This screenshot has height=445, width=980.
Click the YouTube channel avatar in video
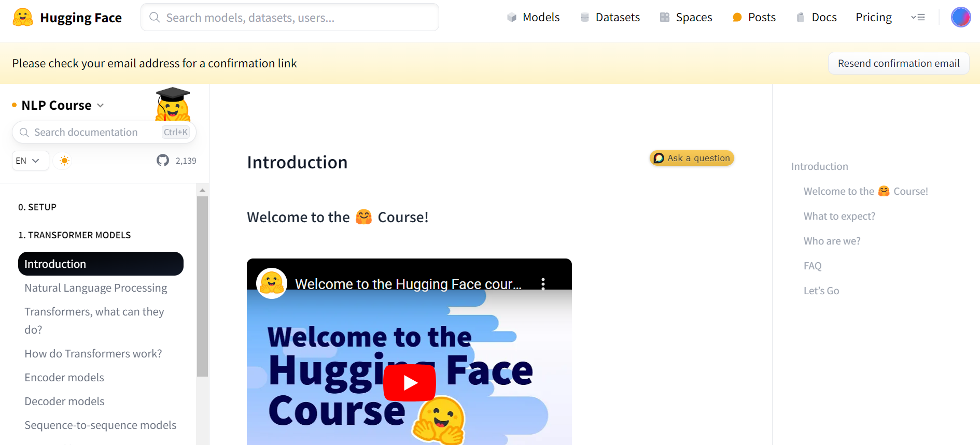point(272,283)
